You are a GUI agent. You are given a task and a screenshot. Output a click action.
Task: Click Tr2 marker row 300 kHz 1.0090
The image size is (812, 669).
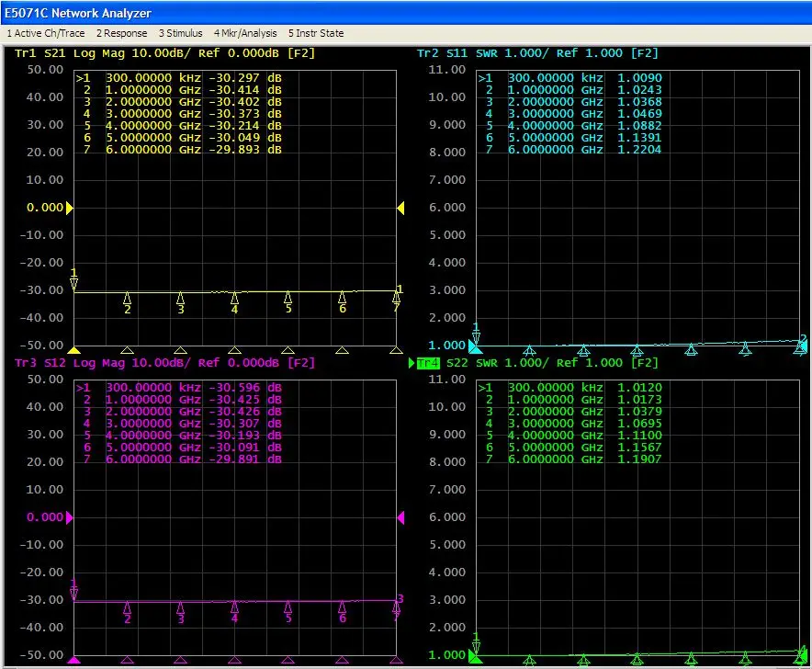coord(570,78)
